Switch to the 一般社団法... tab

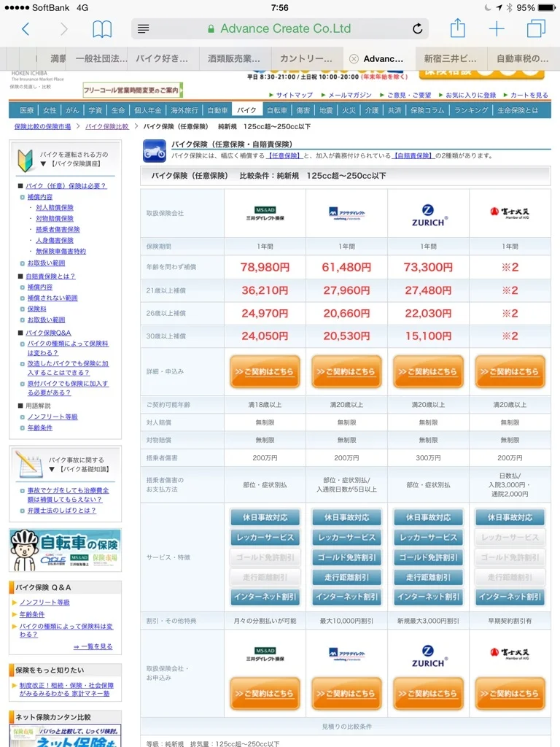[x=101, y=58]
